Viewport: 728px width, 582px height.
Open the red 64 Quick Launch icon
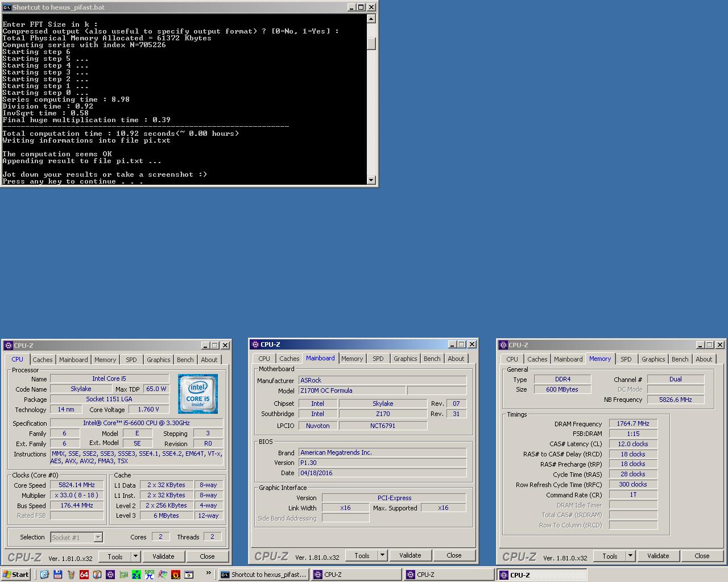pyautogui.click(x=84, y=575)
